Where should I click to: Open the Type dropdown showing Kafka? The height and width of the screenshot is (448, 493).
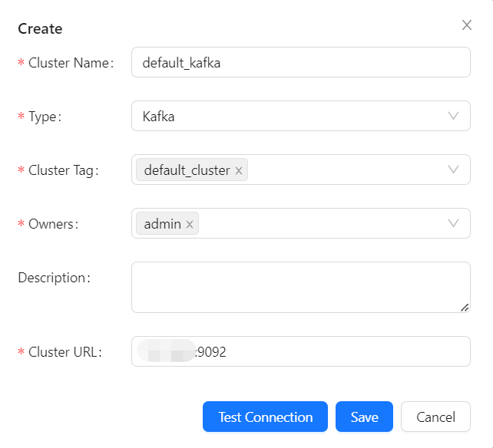pyautogui.click(x=292, y=117)
